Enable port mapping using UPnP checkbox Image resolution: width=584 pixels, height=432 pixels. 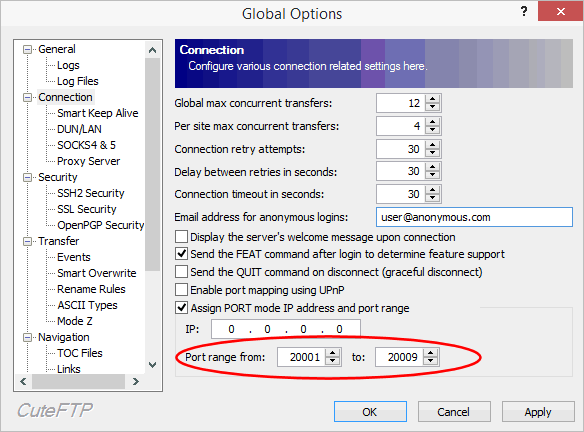(x=181, y=290)
